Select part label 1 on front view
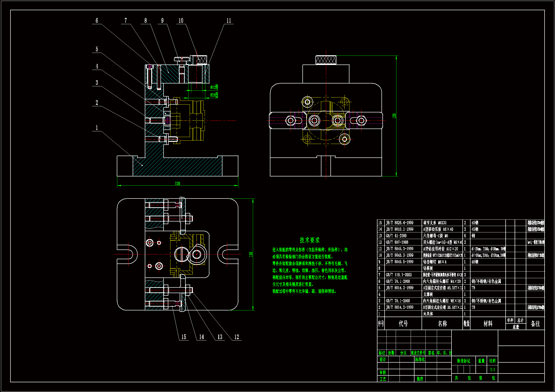Image resolution: width=555 pixels, height=392 pixels. click(97, 128)
